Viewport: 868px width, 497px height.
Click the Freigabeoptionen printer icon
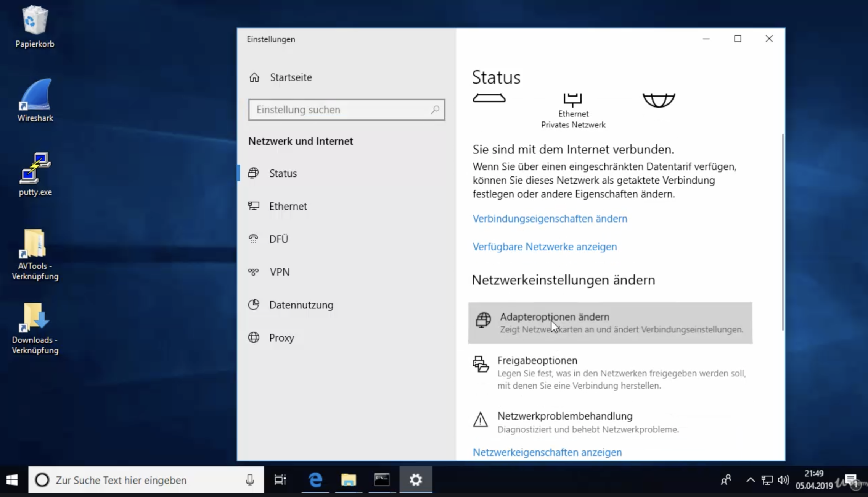tap(481, 364)
